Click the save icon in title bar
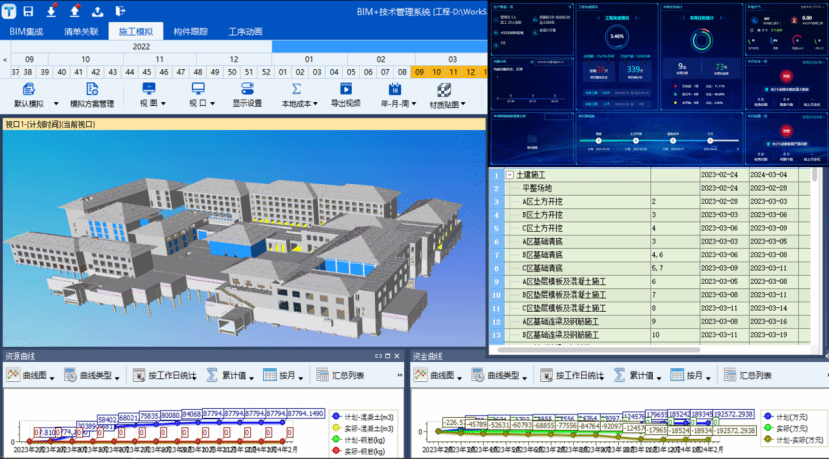The height and width of the screenshot is (460, 830). (x=28, y=11)
